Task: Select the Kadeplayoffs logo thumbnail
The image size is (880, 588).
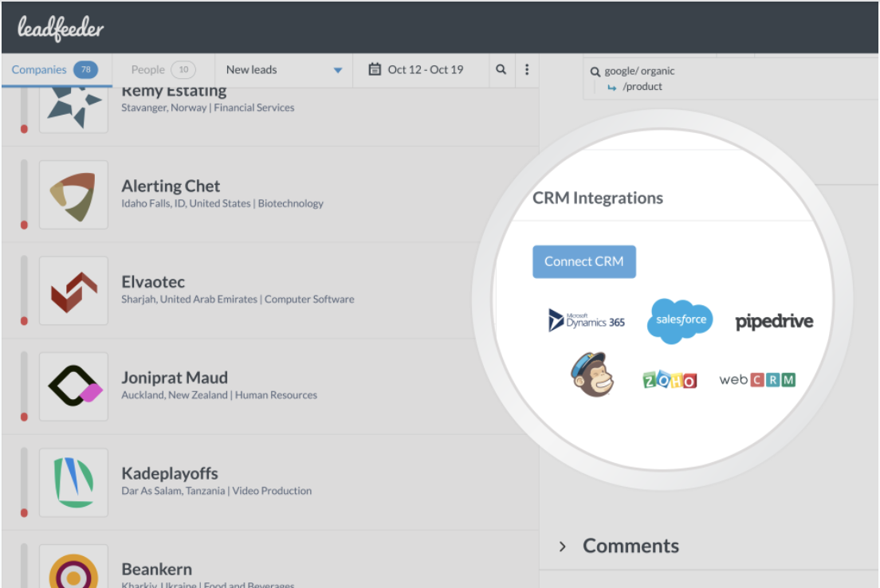Action: [73, 483]
